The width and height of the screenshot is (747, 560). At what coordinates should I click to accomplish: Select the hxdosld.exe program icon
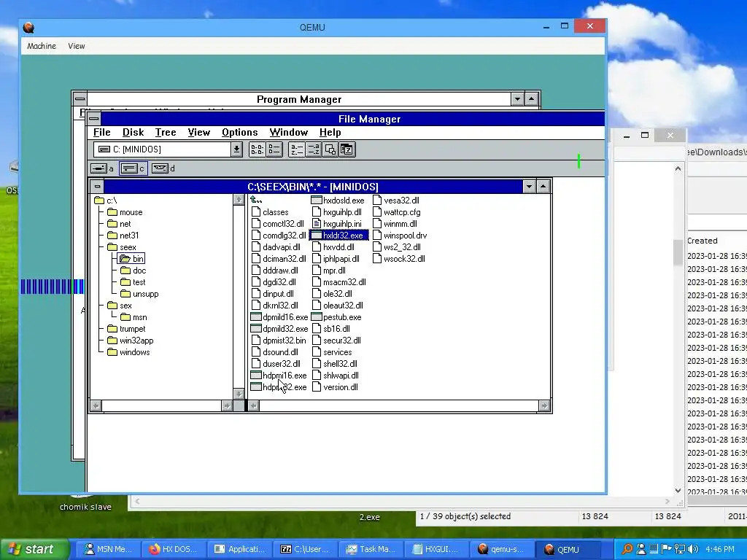pos(317,201)
